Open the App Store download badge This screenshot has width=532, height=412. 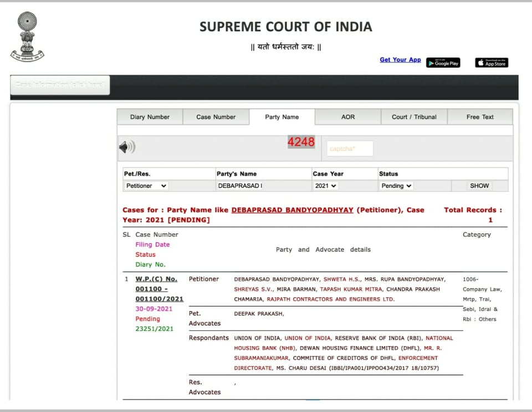[492, 63]
